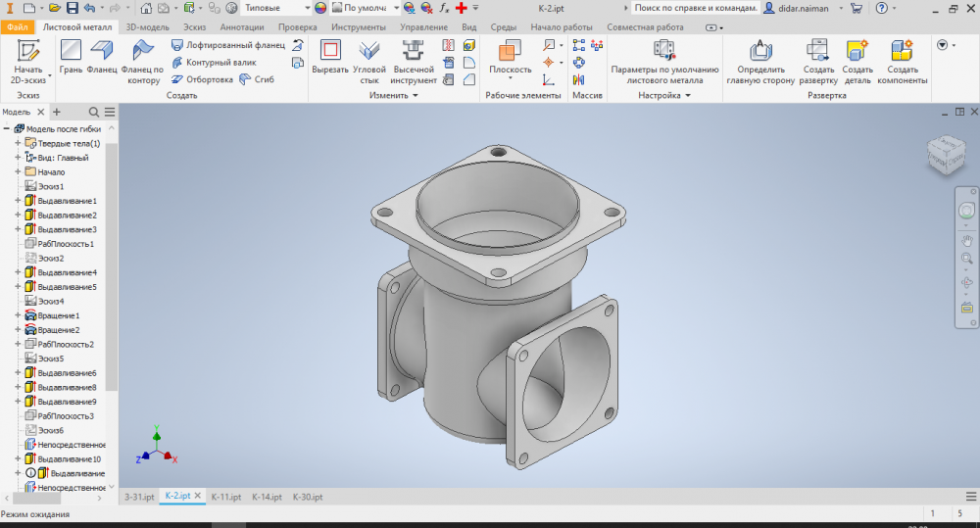
Task: Collapse the Модель после гибки root node
Action: click(x=7, y=129)
